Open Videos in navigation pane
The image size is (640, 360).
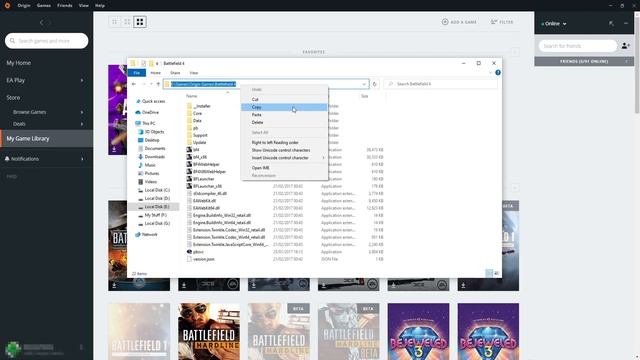pos(151,182)
